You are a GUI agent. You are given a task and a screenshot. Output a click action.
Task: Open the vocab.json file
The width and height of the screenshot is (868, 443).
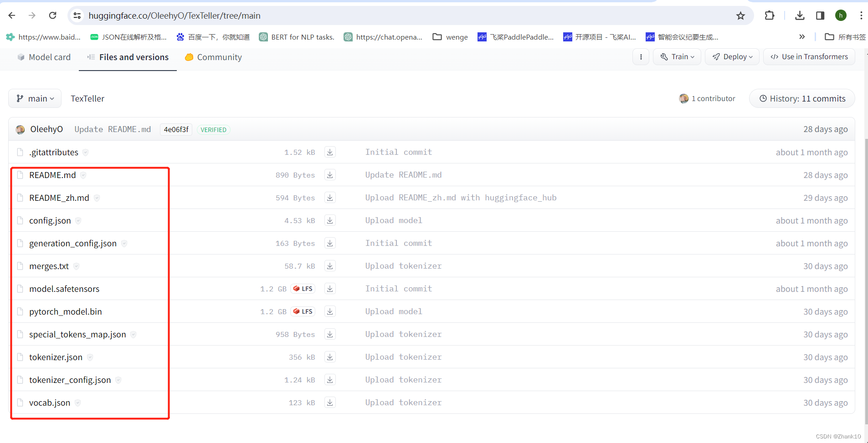pos(50,402)
